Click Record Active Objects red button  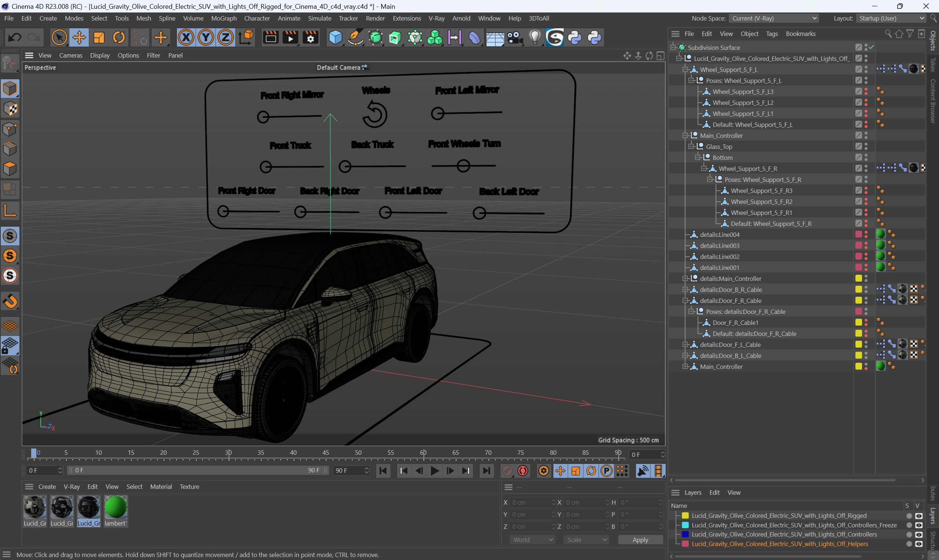click(x=507, y=471)
